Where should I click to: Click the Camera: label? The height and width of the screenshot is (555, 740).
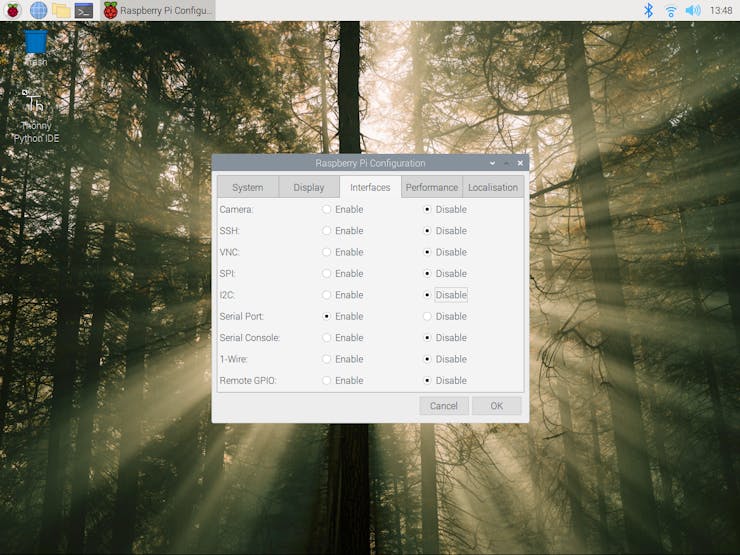pyautogui.click(x=236, y=209)
